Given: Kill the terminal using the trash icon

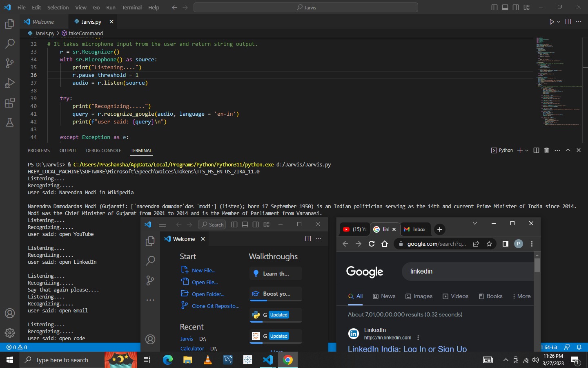Looking at the screenshot, I should pos(547,150).
